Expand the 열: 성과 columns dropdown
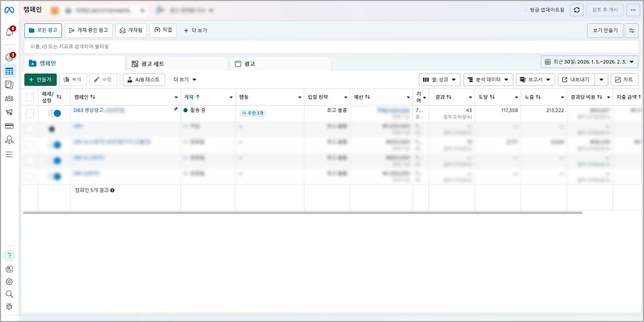 coord(440,79)
